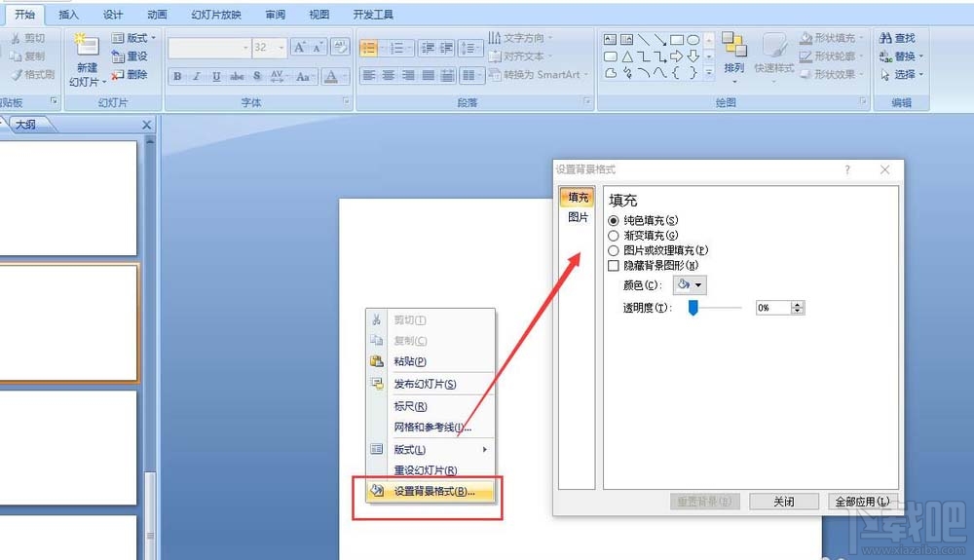Open the Design (设计) ribbon tab
The height and width of the screenshot is (560, 974).
(x=113, y=15)
